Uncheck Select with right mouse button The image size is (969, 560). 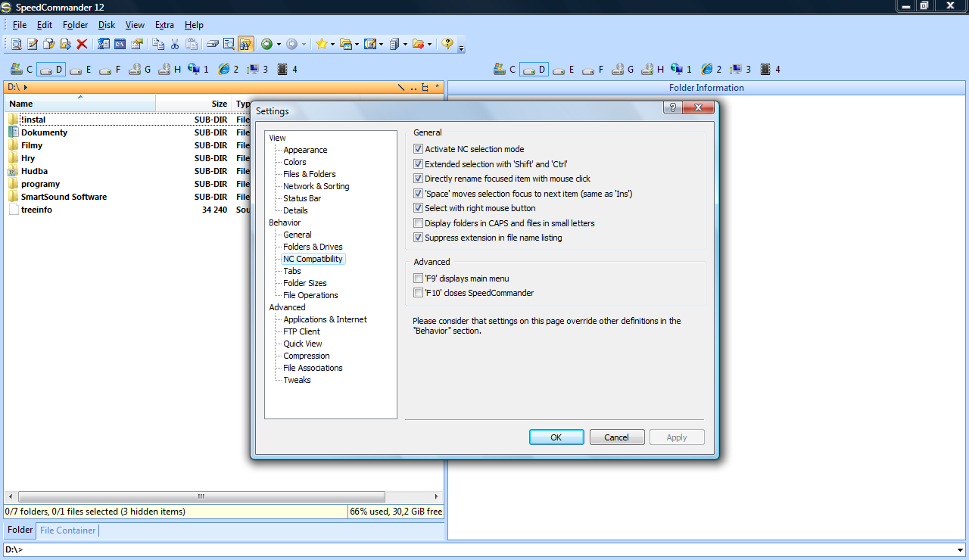(418, 209)
